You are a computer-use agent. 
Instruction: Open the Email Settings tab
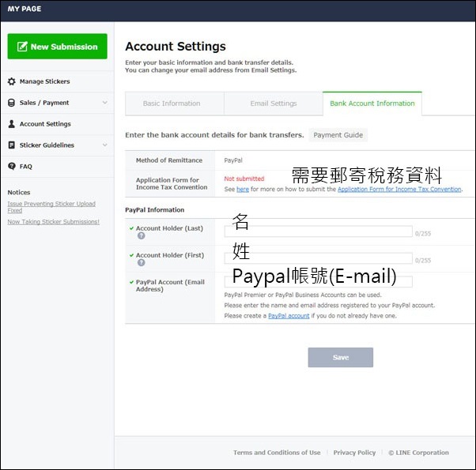(273, 103)
